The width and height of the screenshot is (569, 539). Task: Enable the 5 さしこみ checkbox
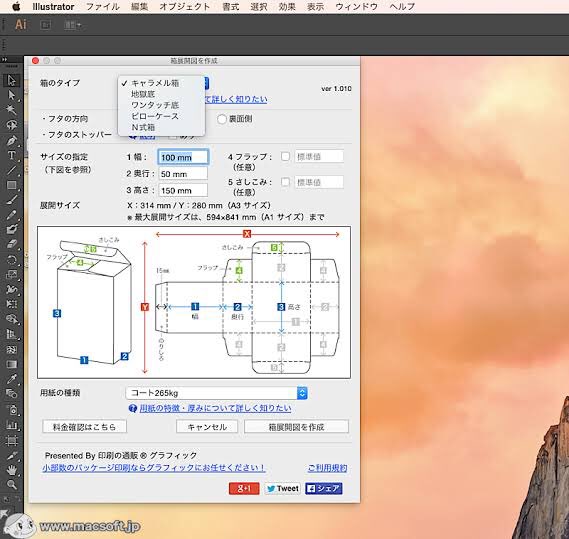[x=286, y=182]
